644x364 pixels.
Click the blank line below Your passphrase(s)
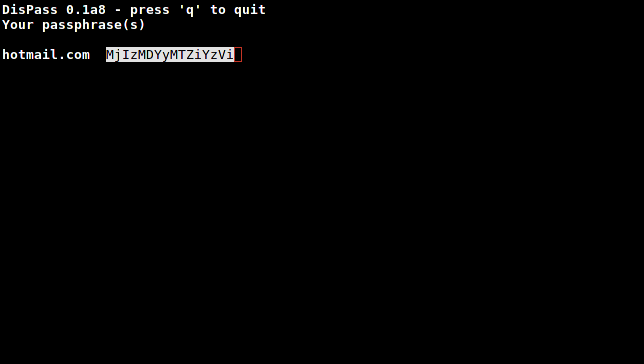(x=322, y=40)
